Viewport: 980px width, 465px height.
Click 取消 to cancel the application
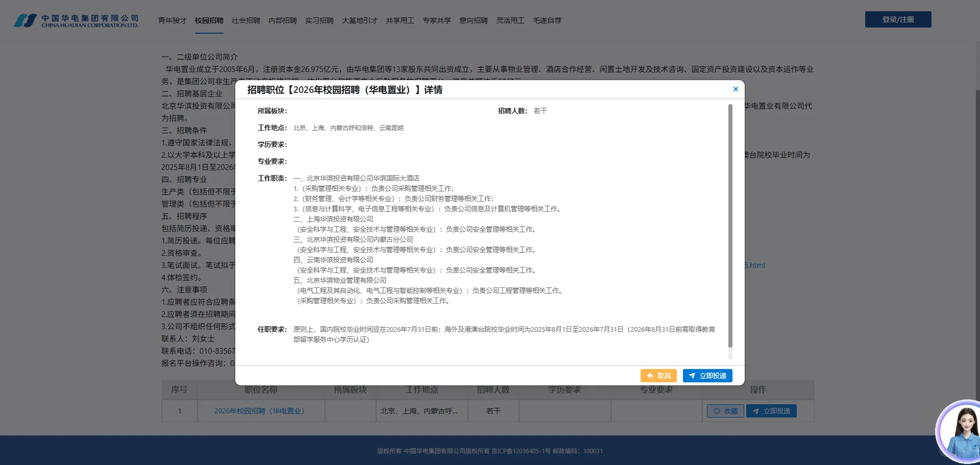click(x=659, y=376)
